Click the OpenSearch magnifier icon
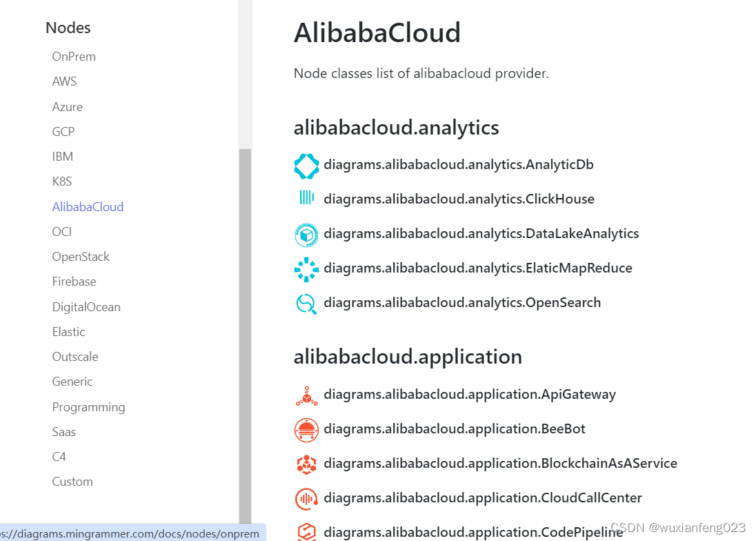This screenshot has width=756, height=541. [x=306, y=304]
